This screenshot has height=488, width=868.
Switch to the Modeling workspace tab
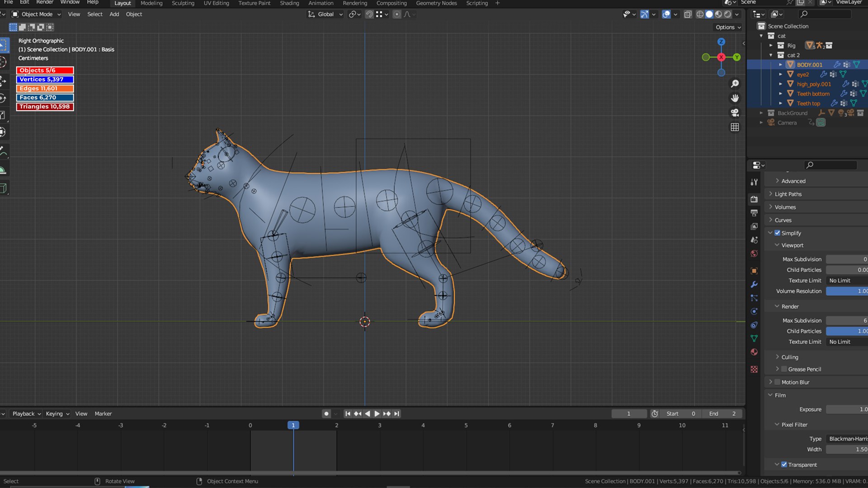[x=151, y=3]
